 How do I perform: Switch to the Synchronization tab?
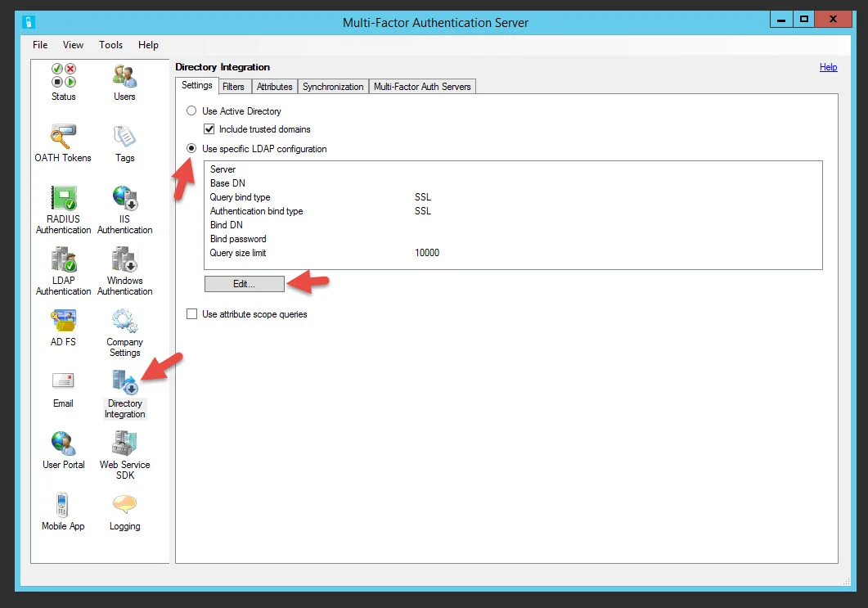point(333,87)
